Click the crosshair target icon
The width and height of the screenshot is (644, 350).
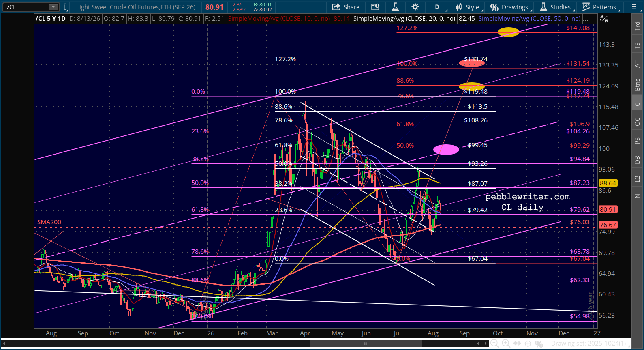(x=528, y=344)
